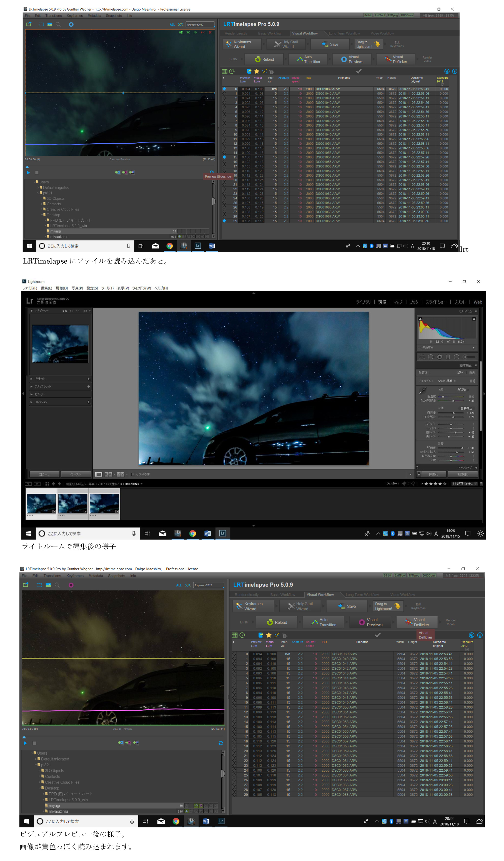504x861 pixels.
Task: Select the 白黒 treatment in Lightroom's basic panel
Action: point(472,372)
